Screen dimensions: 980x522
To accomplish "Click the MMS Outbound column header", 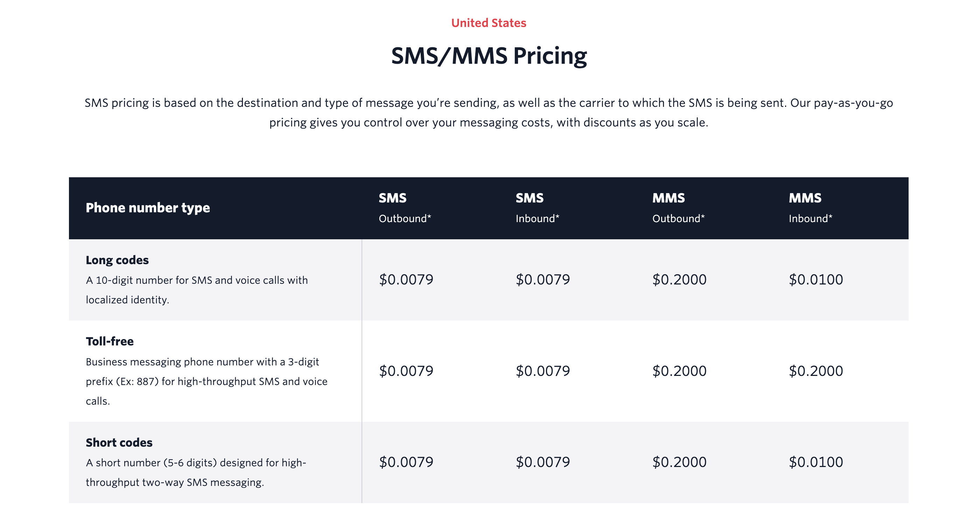I will 678,208.
